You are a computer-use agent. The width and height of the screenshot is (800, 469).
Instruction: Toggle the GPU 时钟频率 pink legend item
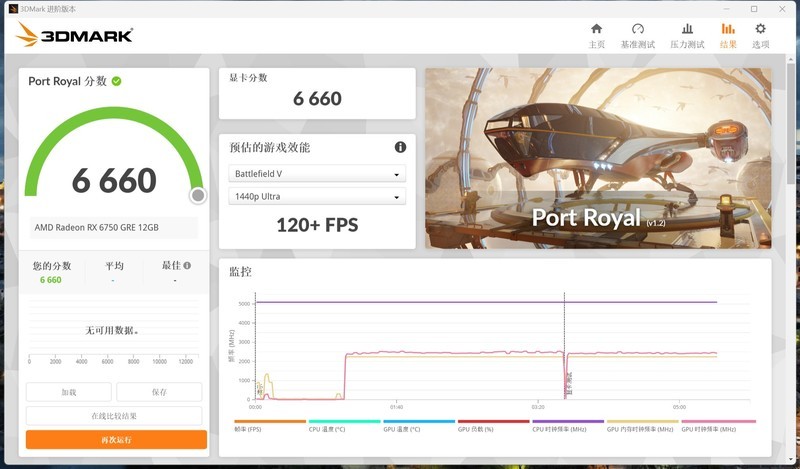coord(718,426)
